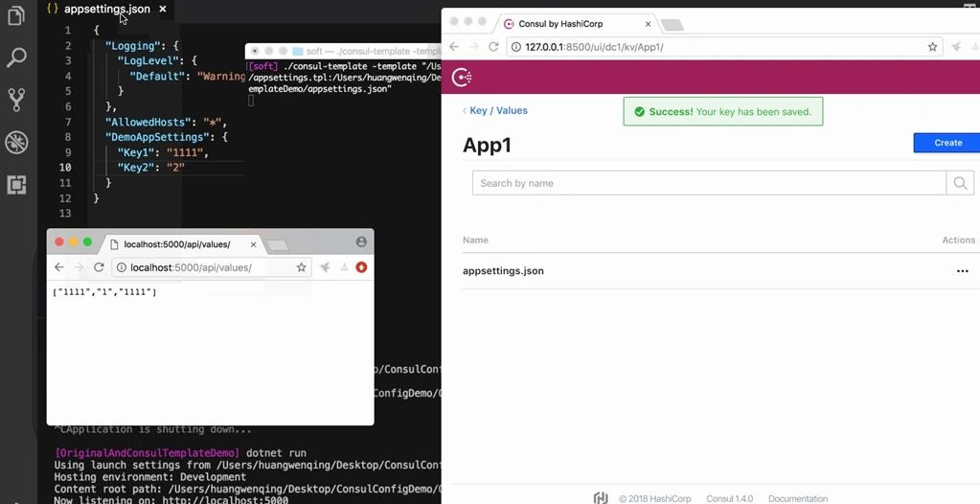This screenshot has width=980, height=504.
Task: Click the HashiCorp logo in footer
Action: (601, 497)
